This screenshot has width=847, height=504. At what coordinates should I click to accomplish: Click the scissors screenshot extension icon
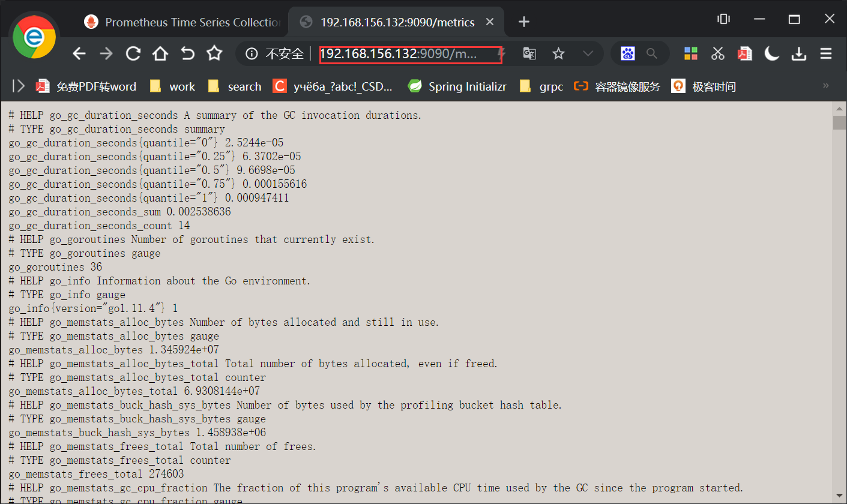click(718, 54)
